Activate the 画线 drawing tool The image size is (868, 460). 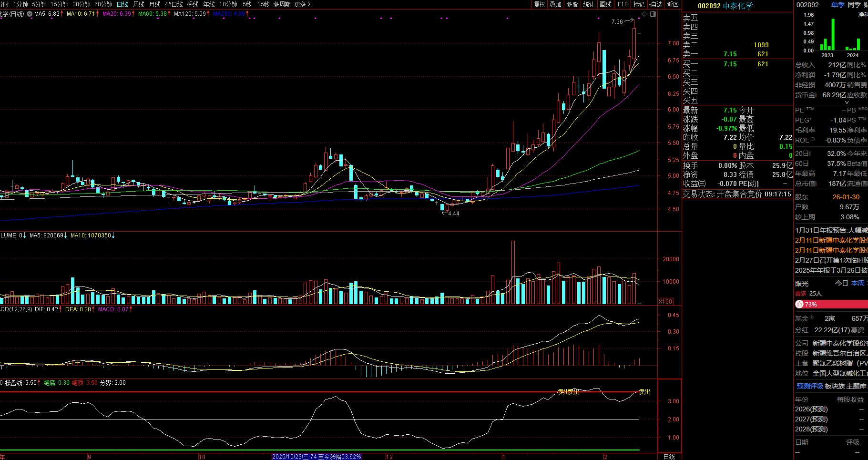tap(606, 4)
